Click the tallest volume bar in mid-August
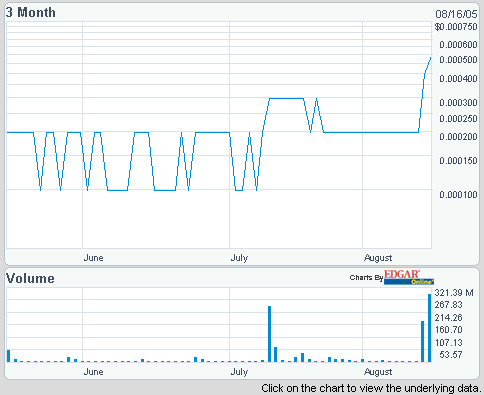Image resolution: width=484 pixels, height=395 pixels. [430, 328]
